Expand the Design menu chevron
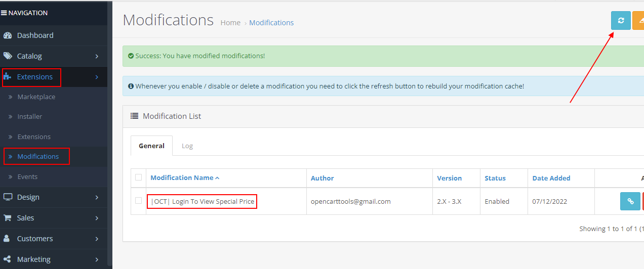Screen dimensions: 644x269 click(97, 197)
